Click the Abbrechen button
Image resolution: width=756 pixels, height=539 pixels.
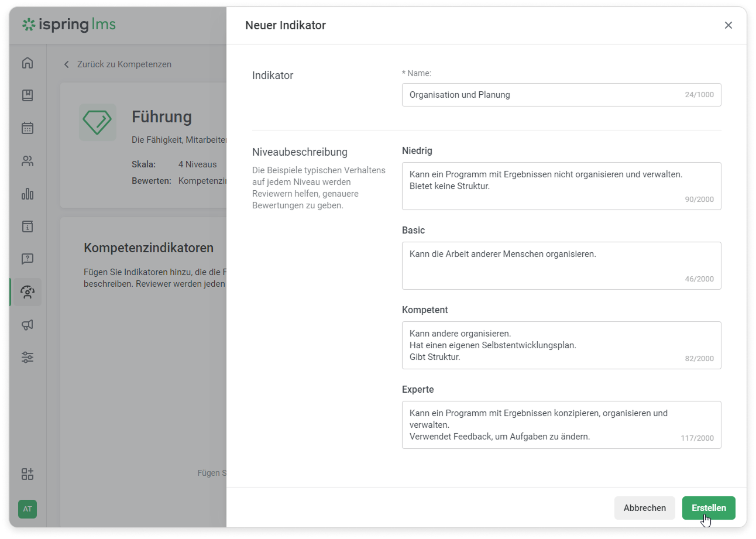tap(644, 508)
